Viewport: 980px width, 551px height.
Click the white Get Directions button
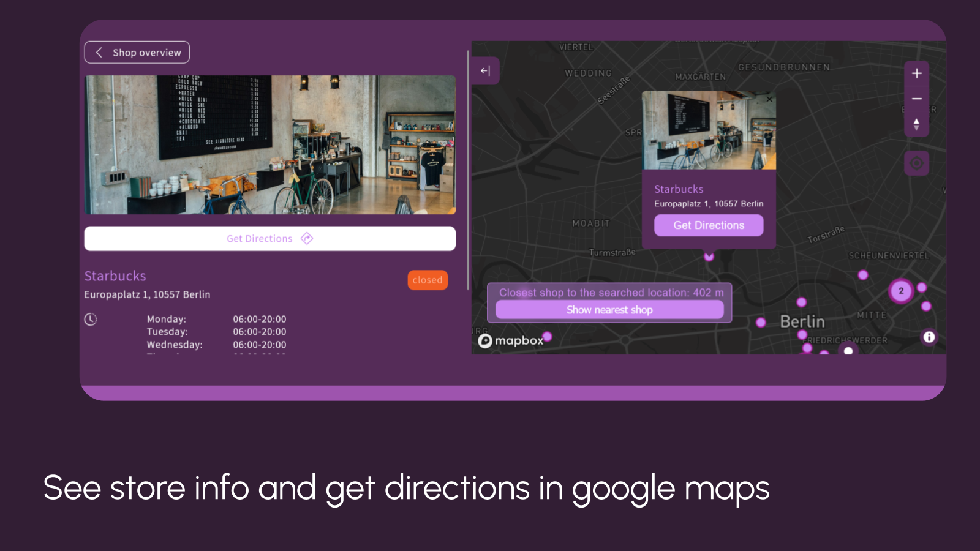pos(270,239)
